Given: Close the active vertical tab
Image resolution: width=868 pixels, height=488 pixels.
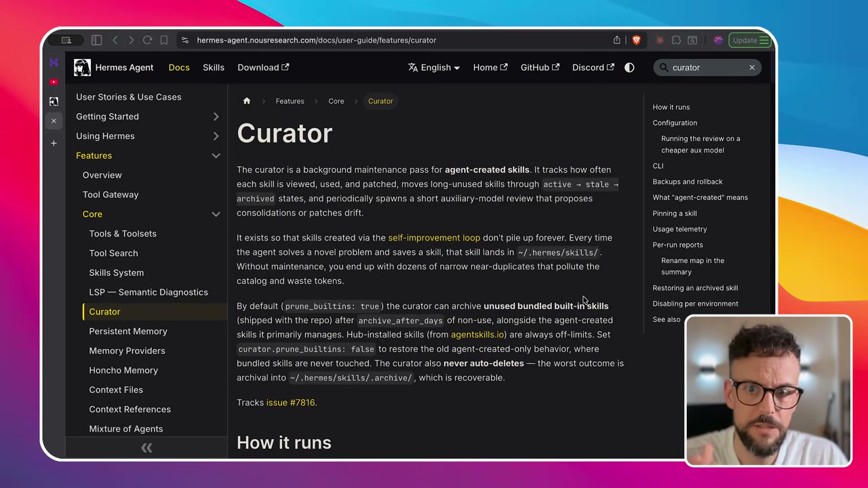Looking at the screenshot, I should (54, 121).
